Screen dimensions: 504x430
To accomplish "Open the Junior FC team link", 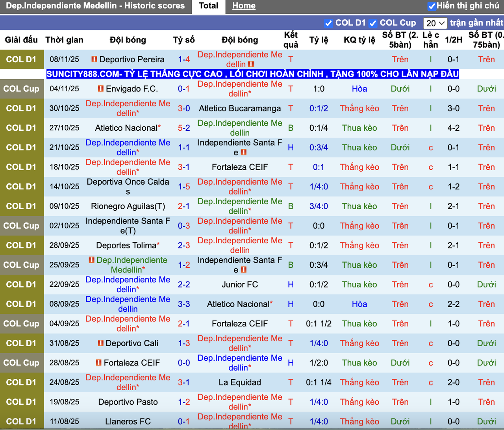I will pos(240,284).
